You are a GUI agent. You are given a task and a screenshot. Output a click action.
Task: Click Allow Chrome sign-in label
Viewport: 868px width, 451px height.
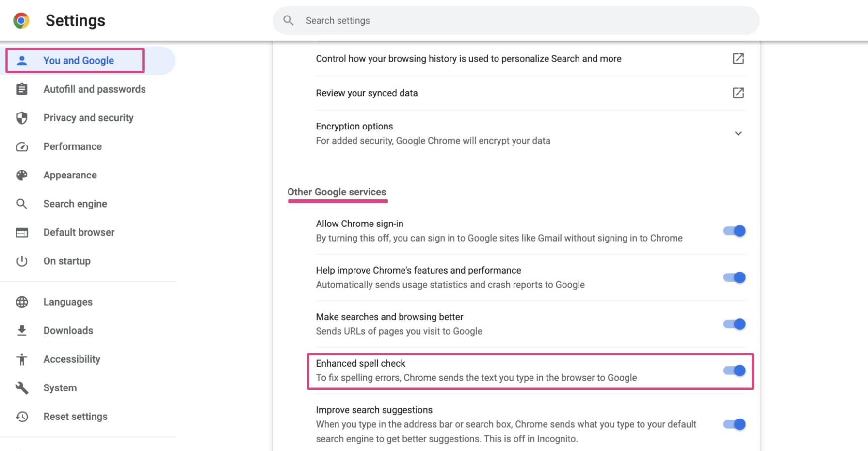359,224
